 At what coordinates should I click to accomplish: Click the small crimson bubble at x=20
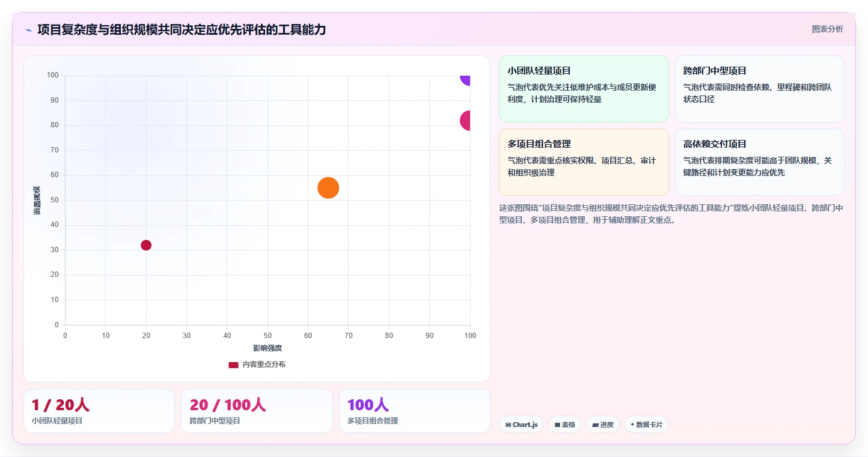[146, 245]
